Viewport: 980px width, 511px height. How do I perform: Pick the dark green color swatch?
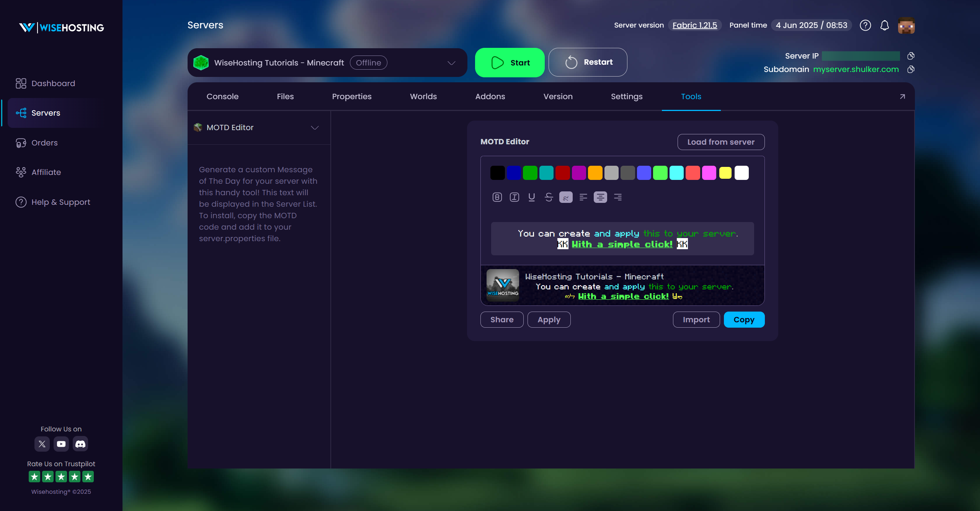tap(530, 173)
